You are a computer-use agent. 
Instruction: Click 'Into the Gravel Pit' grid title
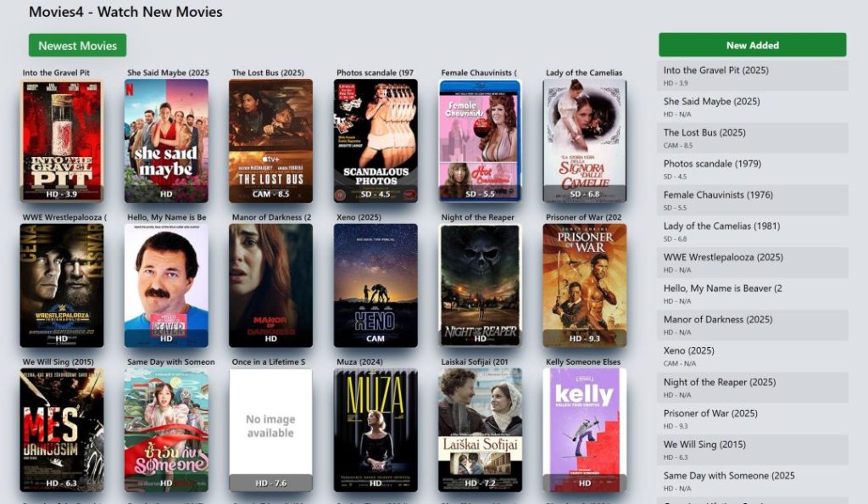pos(56,73)
